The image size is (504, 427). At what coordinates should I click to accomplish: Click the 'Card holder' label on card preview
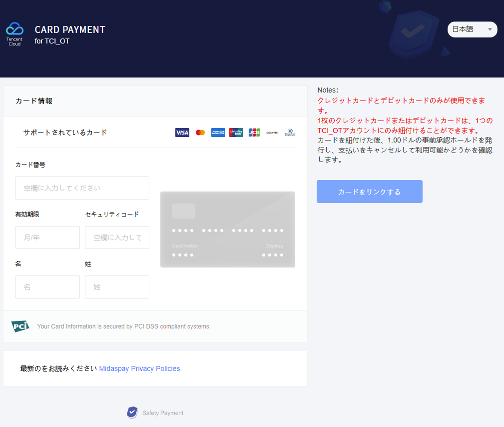pos(185,246)
